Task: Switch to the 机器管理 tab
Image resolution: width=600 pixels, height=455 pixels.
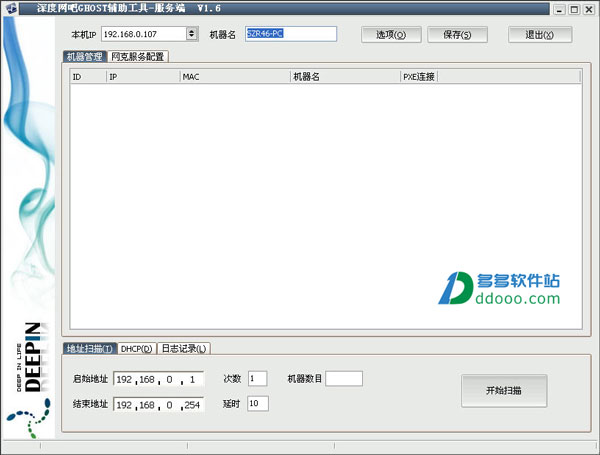Action: point(85,57)
